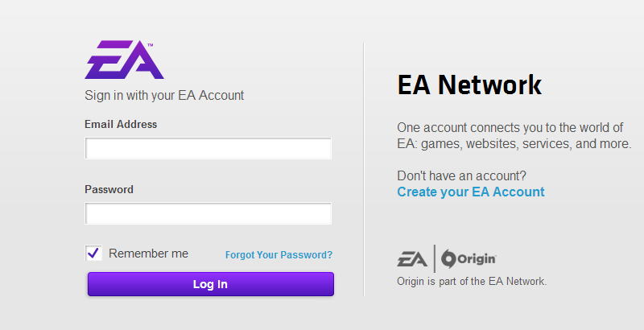
Task: Click the vertical divider between panels
Action: pos(364,169)
